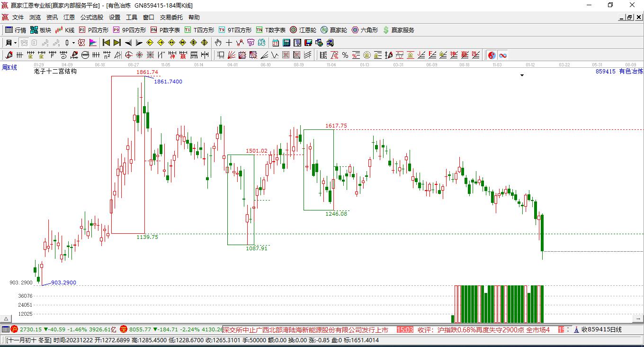The width and height of the screenshot is (644, 347).
Task: Open the 9T四方形 button
Action: tap(235, 30)
